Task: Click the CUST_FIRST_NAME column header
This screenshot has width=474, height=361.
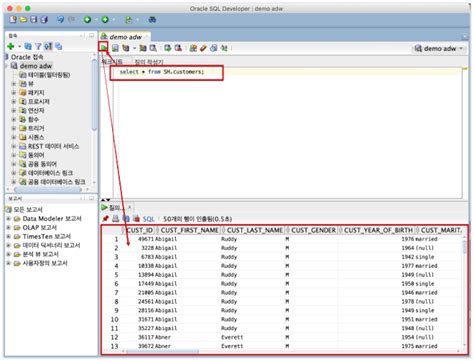Action: [x=189, y=230]
